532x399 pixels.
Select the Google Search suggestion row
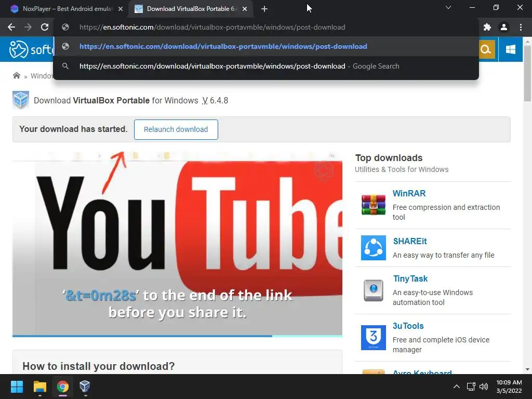pyautogui.click(x=266, y=66)
